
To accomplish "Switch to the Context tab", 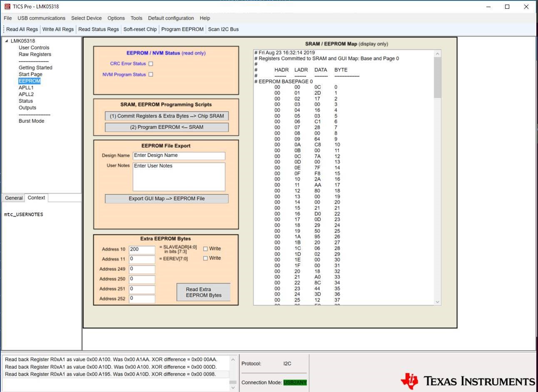I will pyautogui.click(x=36, y=198).
